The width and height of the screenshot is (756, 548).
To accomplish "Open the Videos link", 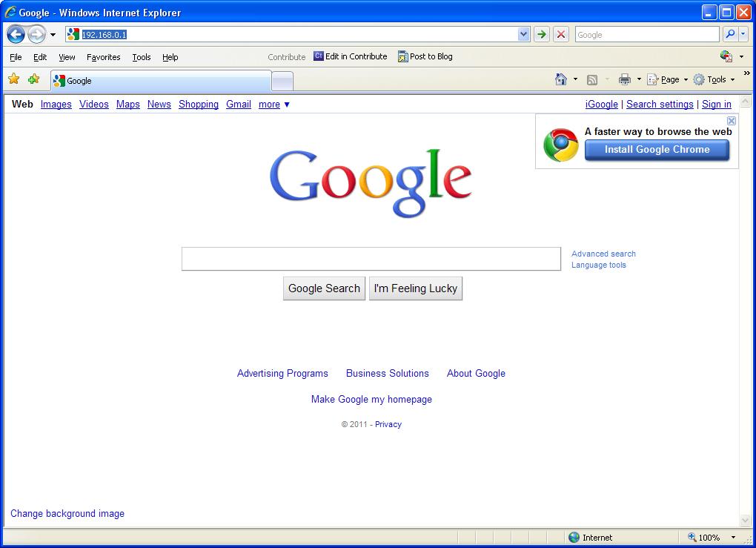I will pyautogui.click(x=94, y=105).
